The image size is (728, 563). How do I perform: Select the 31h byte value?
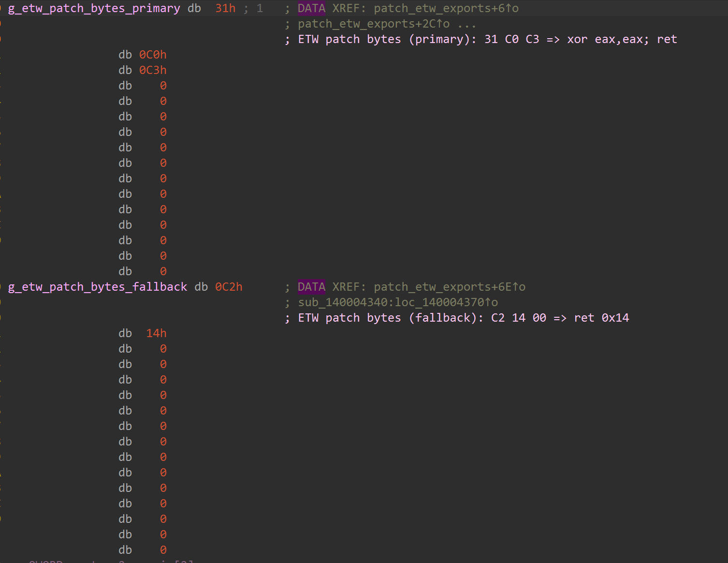pyautogui.click(x=225, y=9)
